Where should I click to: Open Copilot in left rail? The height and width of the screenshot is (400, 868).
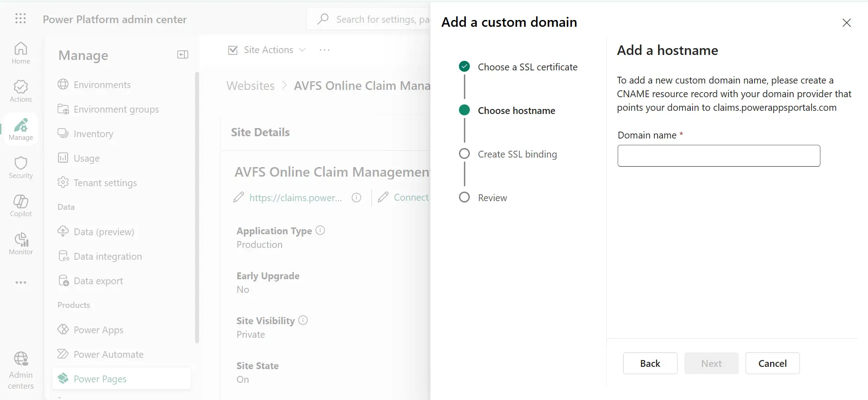click(21, 206)
